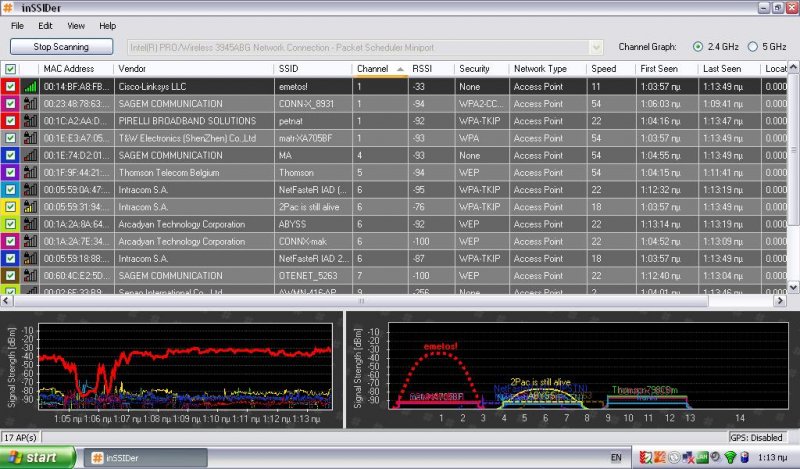Click inSSIDer taskbar button
The width and height of the screenshot is (800, 469).
(145, 458)
